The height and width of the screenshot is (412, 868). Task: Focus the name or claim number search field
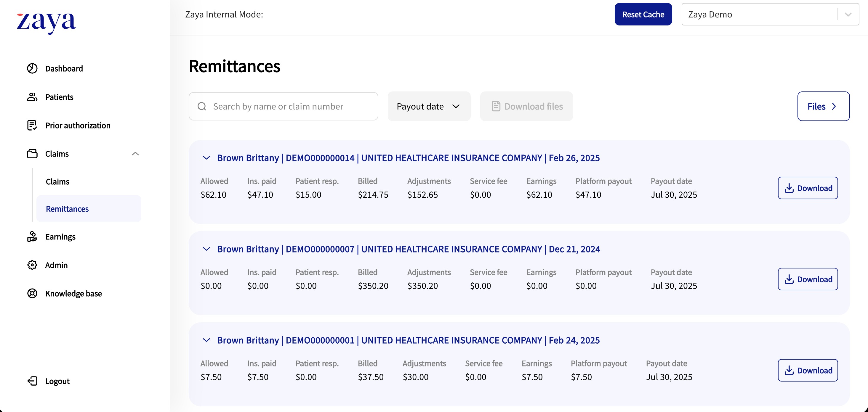pyautogui.click(x=290, y=106)
